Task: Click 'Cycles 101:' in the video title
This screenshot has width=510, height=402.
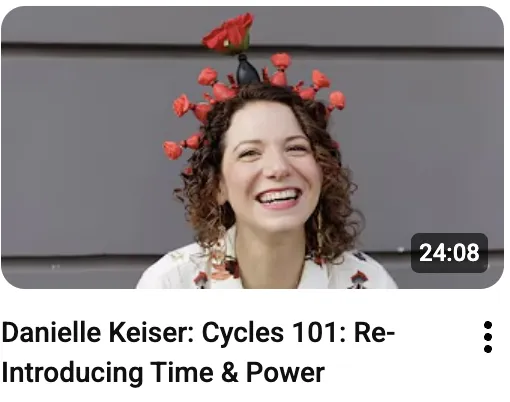Action: tap(274, 333)
